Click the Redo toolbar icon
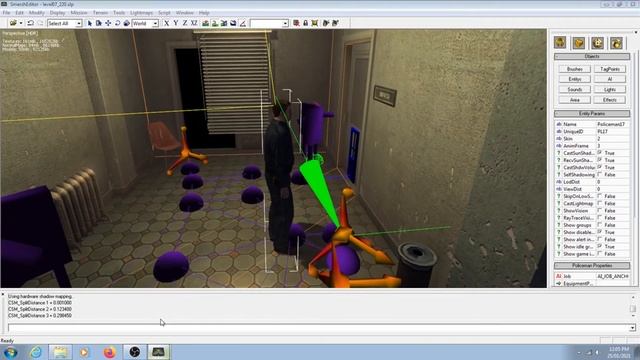The height and width of the screenshot is (360, 640). point(40,23)
